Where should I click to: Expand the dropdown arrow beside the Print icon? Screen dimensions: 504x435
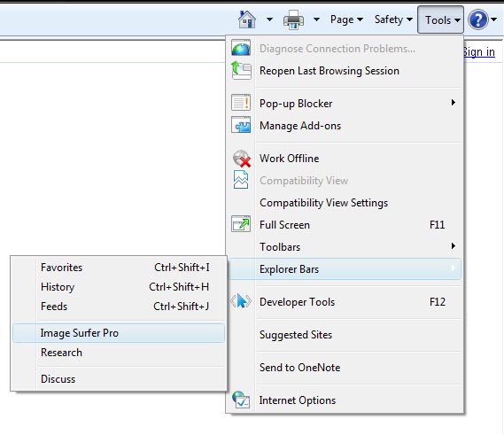pos(316,19)
